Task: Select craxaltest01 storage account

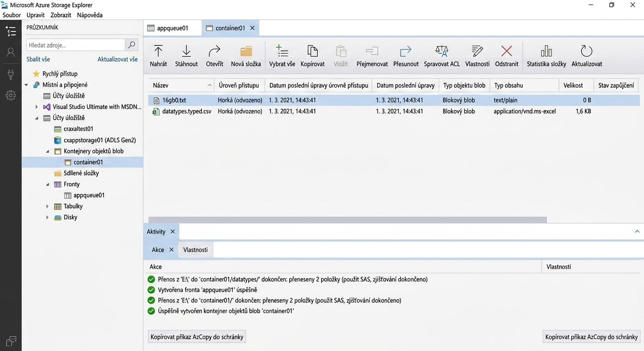Action: 78,129
